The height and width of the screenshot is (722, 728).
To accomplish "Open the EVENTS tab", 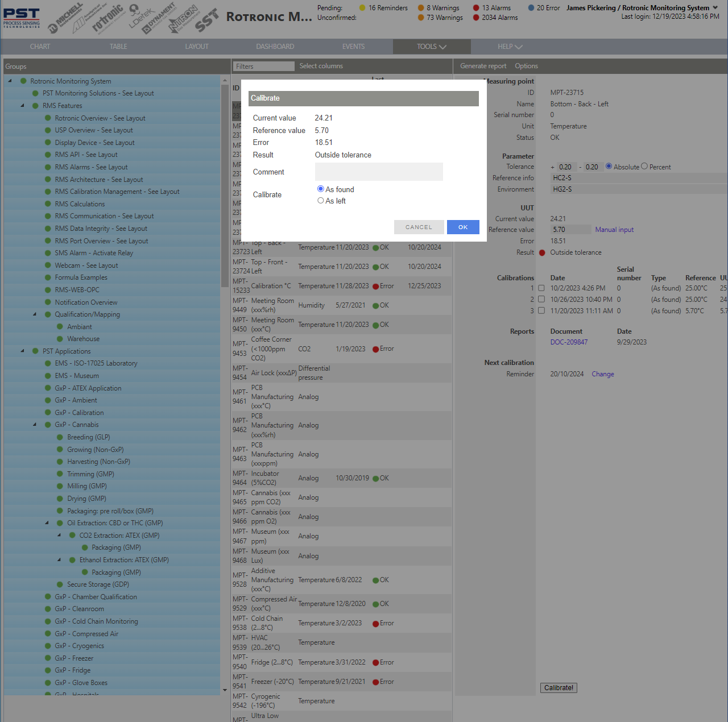I will 354,47.
